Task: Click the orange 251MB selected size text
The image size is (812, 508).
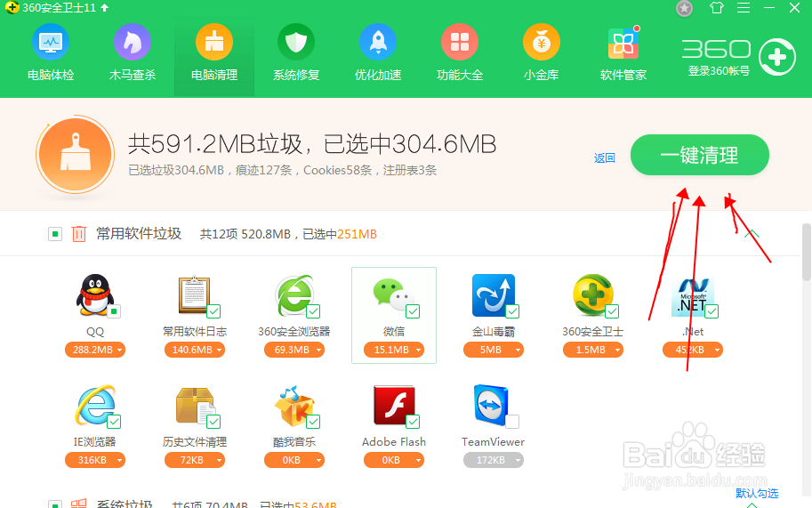Action: [357, 234]
